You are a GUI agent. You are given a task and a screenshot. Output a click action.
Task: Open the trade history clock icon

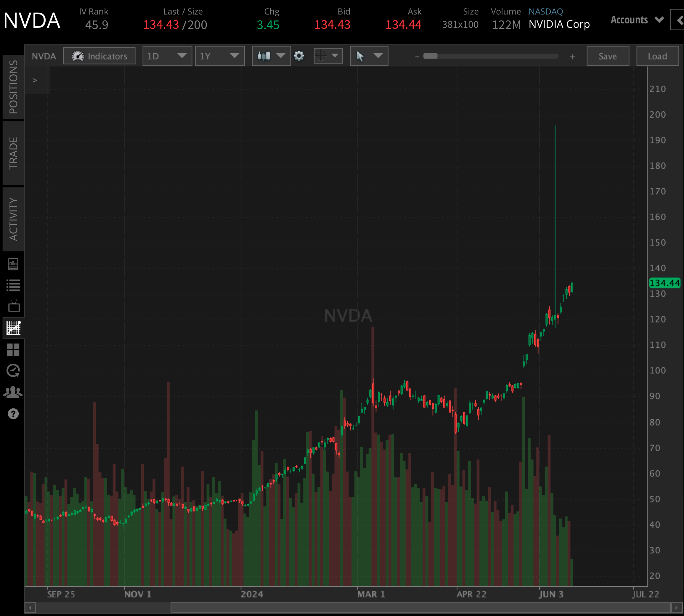click(13, 370)
